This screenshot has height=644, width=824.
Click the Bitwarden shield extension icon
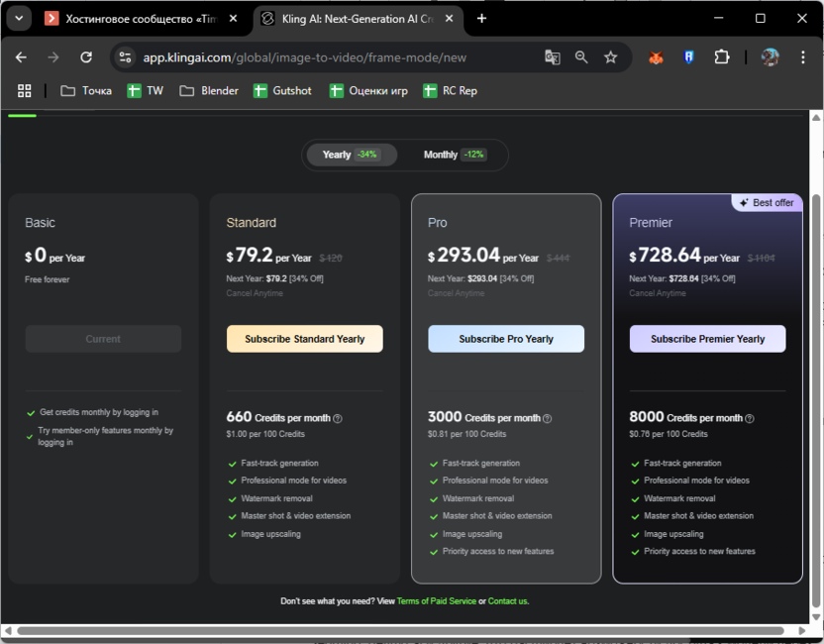688,57
